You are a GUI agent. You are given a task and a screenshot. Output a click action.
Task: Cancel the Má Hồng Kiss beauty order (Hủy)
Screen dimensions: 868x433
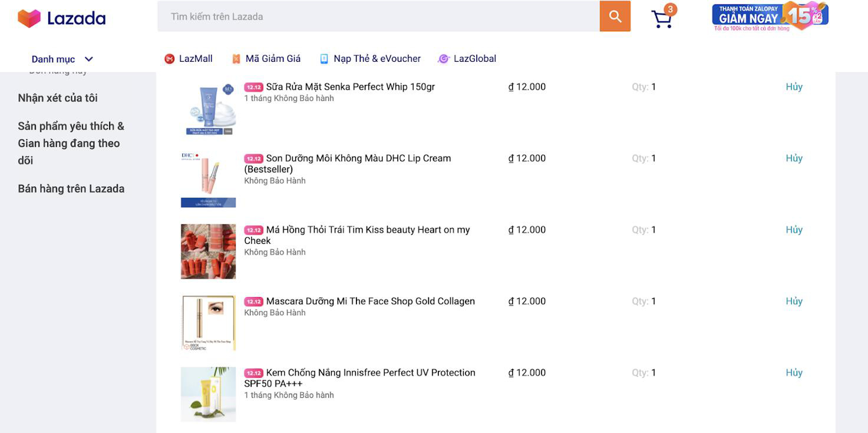pos(794,230)
